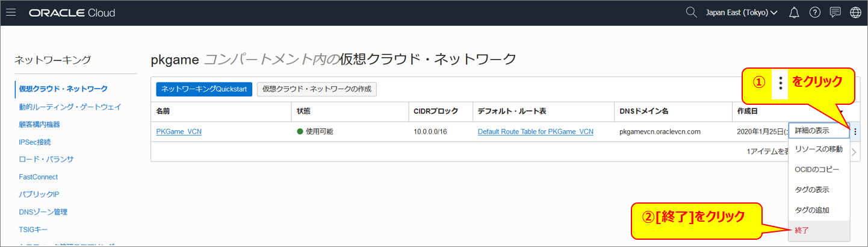Open the chat support icon
Screen dimensions: 868x247
835,12
